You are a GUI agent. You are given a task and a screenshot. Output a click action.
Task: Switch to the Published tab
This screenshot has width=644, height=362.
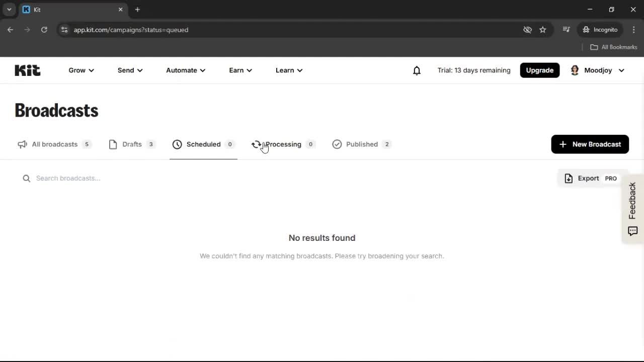pos(362,144)
